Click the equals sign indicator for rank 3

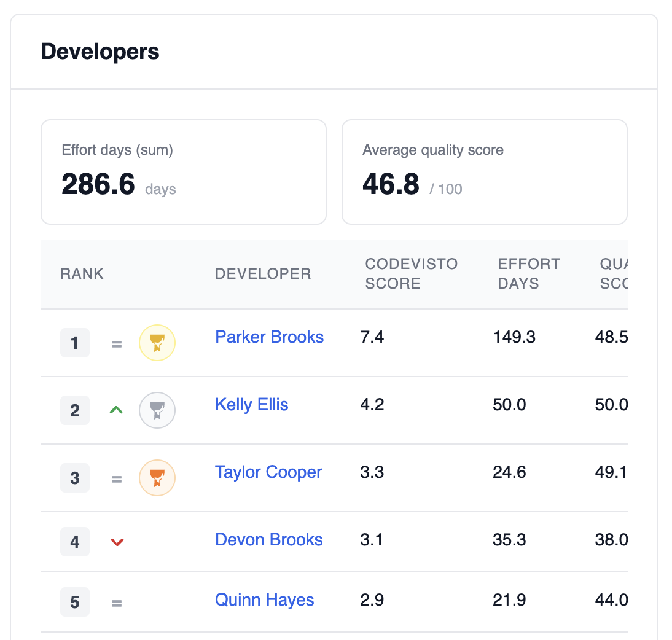(117, 479)
